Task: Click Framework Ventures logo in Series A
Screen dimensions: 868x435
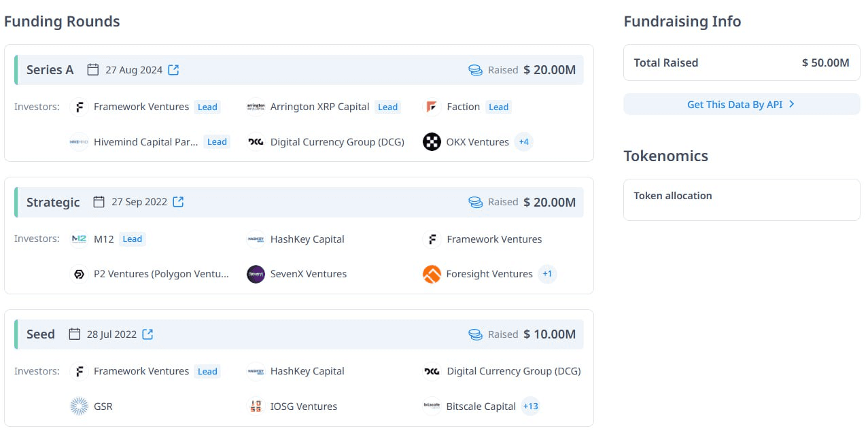Action: pyautogui.click(x=80, y=107)
